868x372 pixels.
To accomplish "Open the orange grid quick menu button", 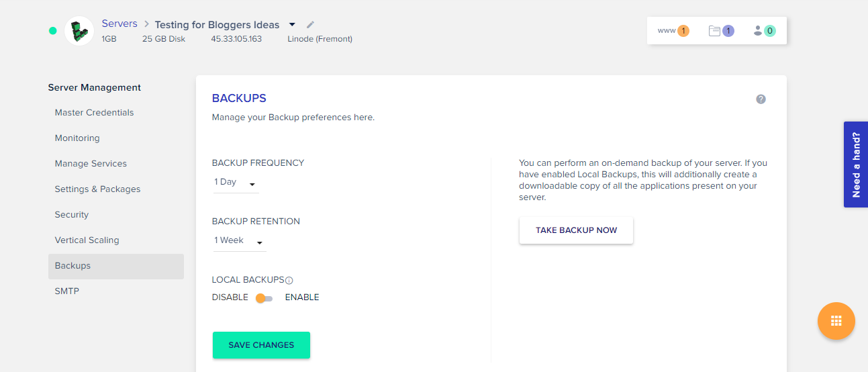I will click(836, 321).
